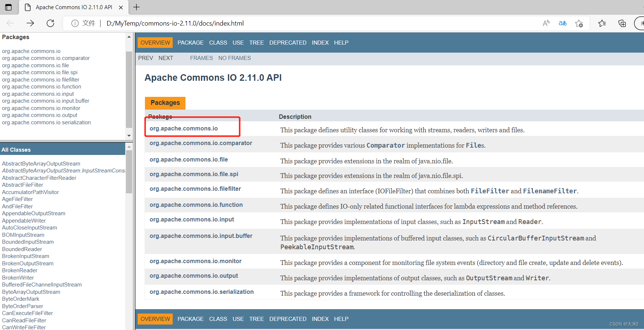644x330 pixels.
Task: Open the AbstractByteArrayOutputStream class
Action: click(41, 164)
